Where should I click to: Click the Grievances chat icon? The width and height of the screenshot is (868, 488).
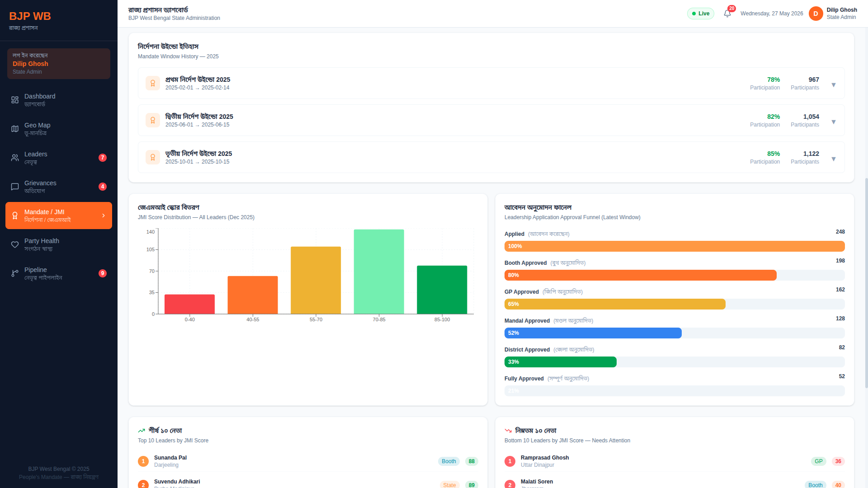[15, 187]
